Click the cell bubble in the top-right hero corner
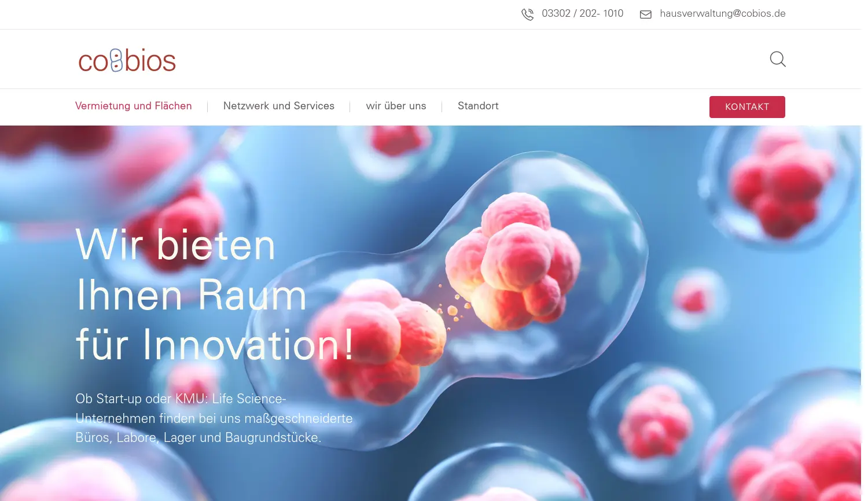Screen dimensions: 868x501 [781, 185]
